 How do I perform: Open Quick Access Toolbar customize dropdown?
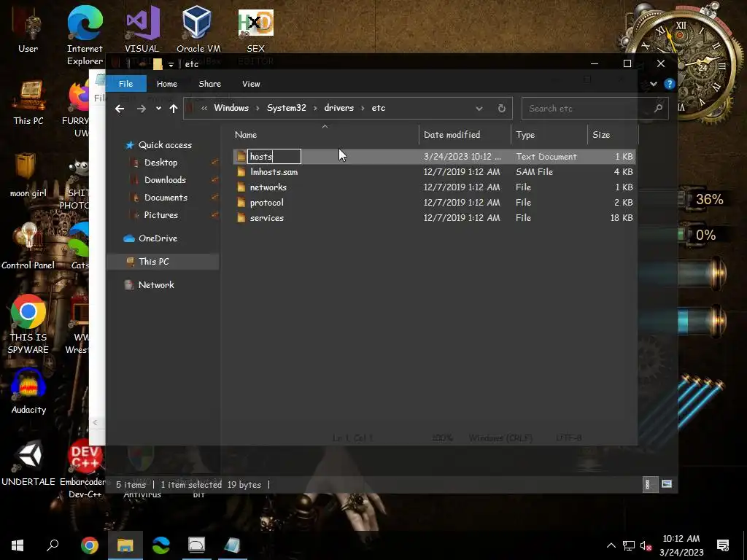coord(171,64)
